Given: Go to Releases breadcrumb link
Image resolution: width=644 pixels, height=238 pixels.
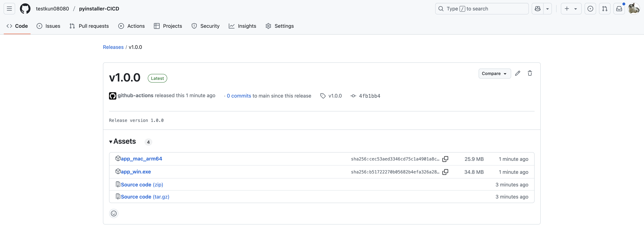Looking at the screenshot, I should click(x=113, y=47).
